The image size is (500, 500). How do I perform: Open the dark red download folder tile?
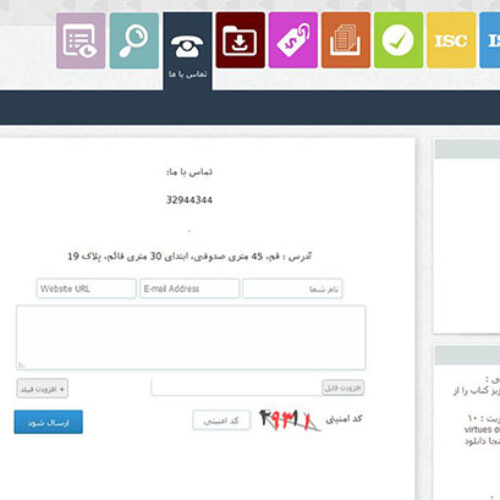[x=240, y=40]
